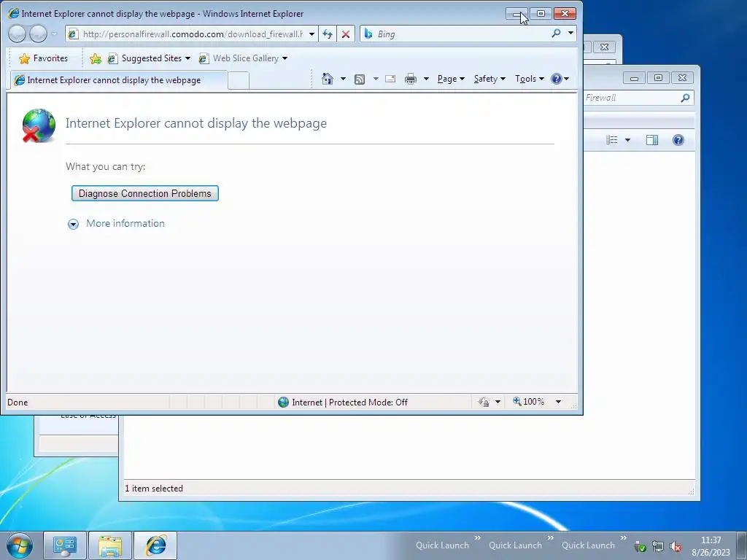The image size is (747, 560).
Task: Open the Windows Start menu
Action: 20,545
